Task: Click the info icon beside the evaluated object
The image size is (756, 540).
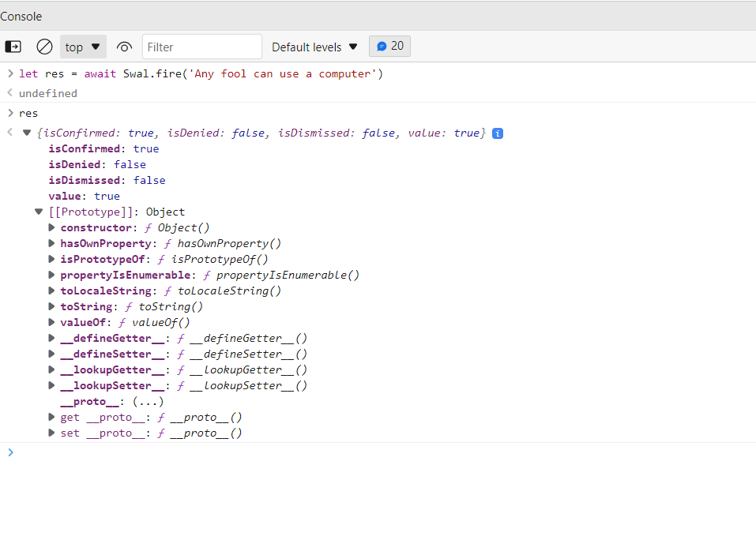Action: pos(497,133)
